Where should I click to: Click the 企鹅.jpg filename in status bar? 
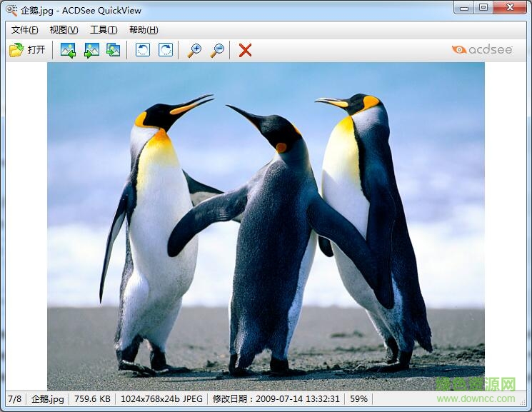[48, 399]
